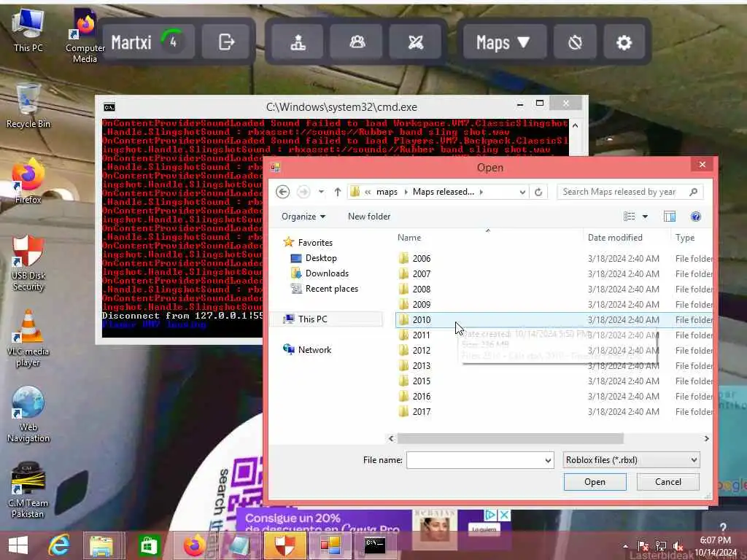Select the Computer Media desktop shortcut

click(85, 36)
